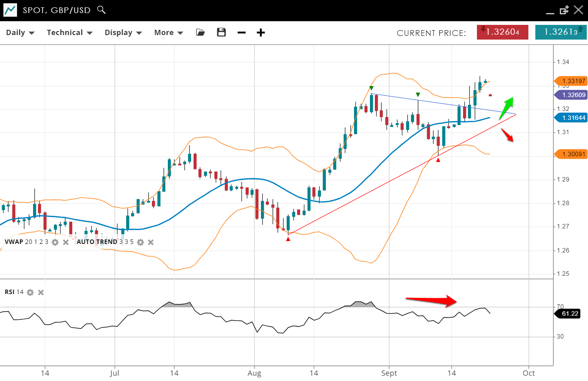The image size is (588, 381).
Task: Pop out the chart window
Action: tap(564, 10)
